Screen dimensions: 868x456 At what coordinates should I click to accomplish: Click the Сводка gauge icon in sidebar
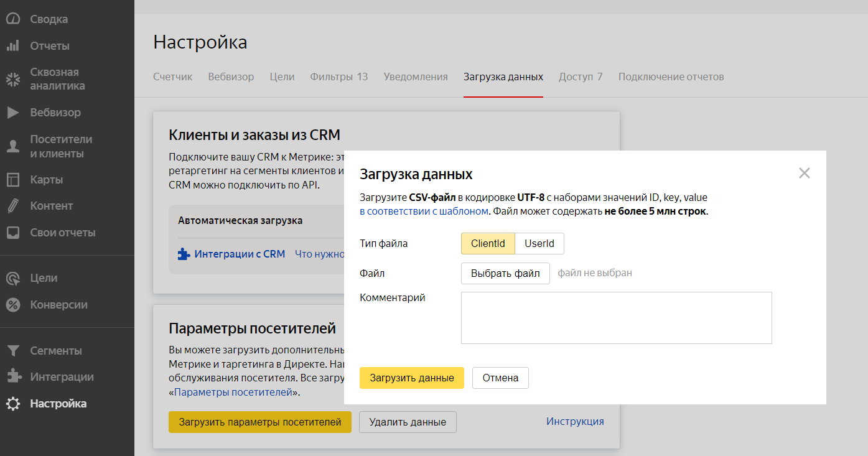[x=13, y=19]
